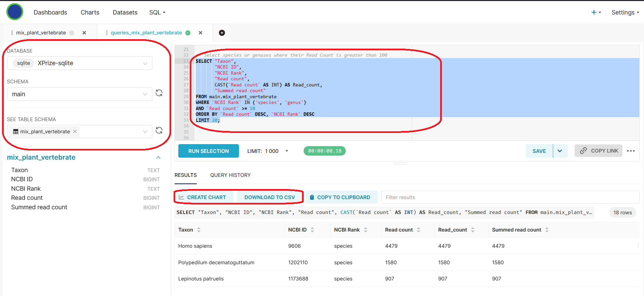644x296 pixels.
Task: Sort results by Read_count column
Action: tap(473, 230)
